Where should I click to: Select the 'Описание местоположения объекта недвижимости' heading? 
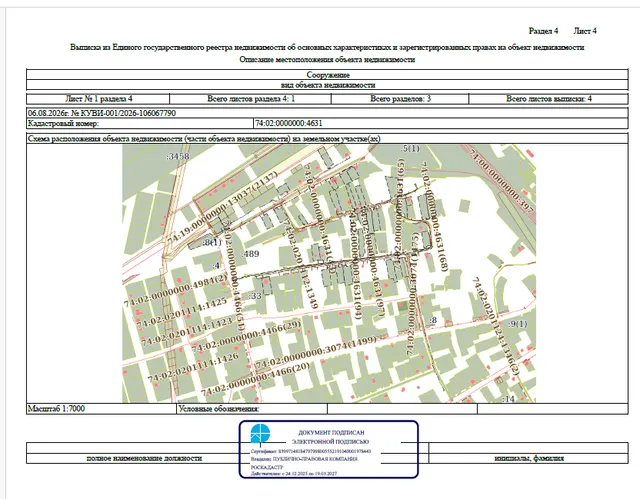coord(327,60)
